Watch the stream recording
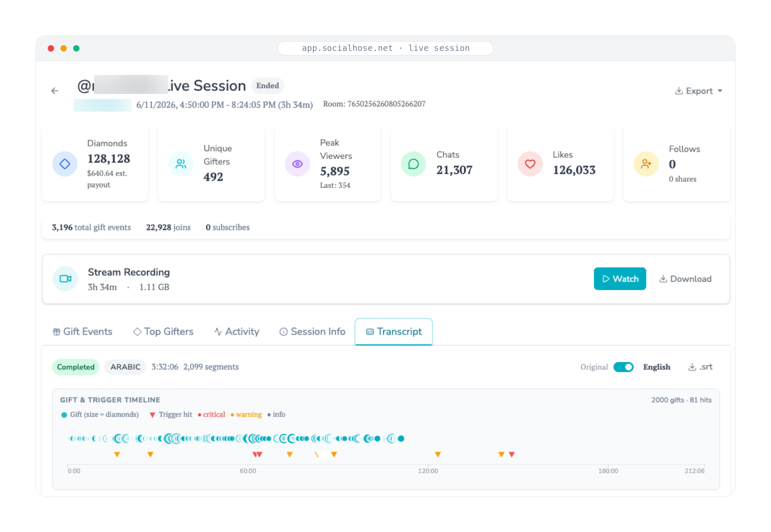 pos(620,279)
